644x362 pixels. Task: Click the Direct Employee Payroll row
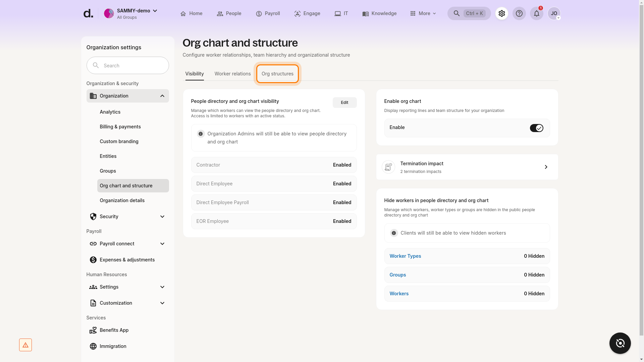[x=274, y=202]
